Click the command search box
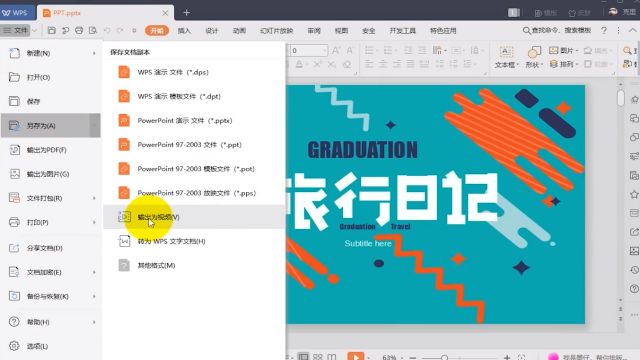This screenshot has height=360, width=640. 557,31
